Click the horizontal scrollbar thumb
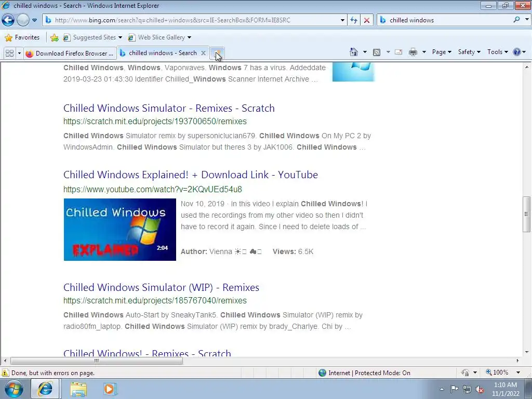Image resolution: width=532 pixels, height=399 pixels. pos(97,361)
